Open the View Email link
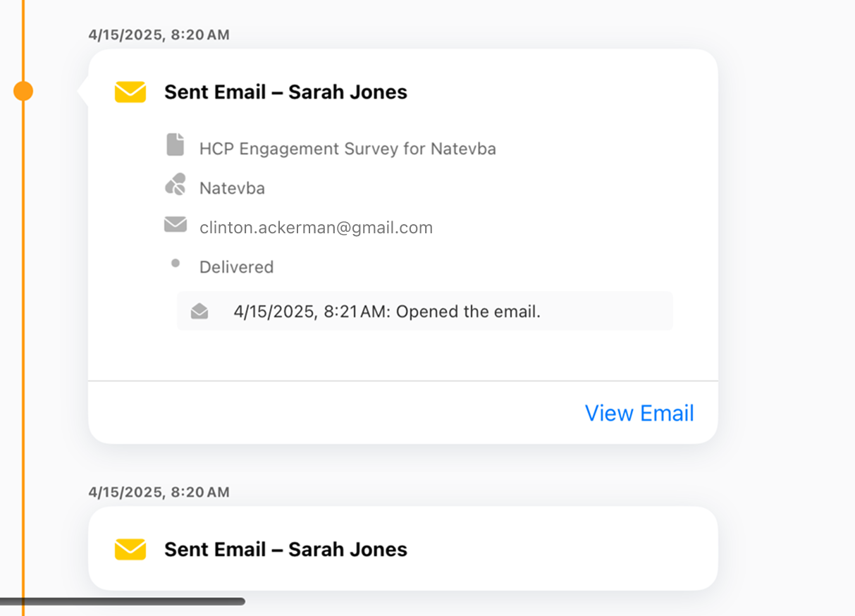 [x=639, y=413]
